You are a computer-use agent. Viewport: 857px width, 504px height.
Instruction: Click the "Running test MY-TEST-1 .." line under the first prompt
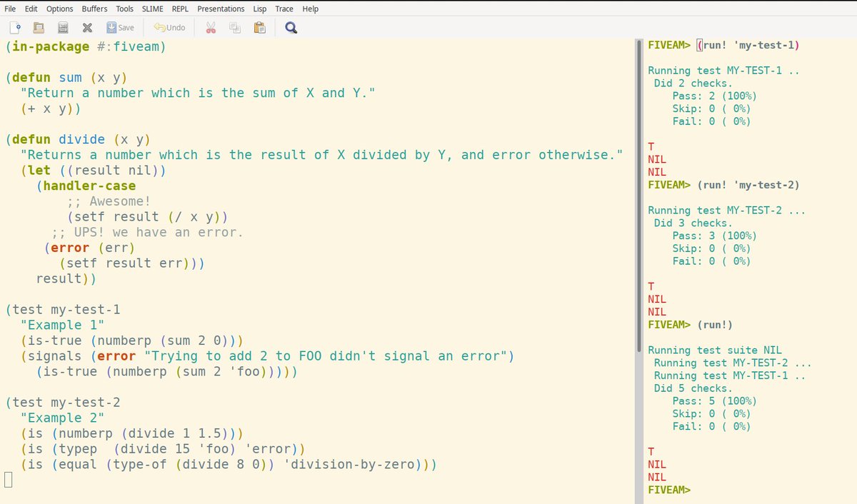click(723, 71)
